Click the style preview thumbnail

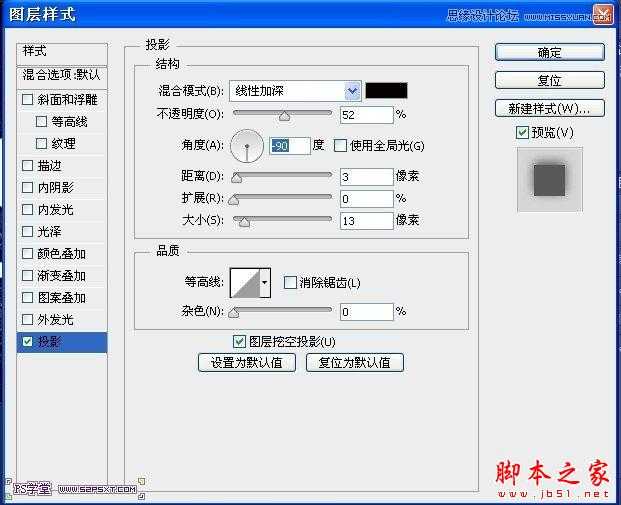[x=550, y=180]
